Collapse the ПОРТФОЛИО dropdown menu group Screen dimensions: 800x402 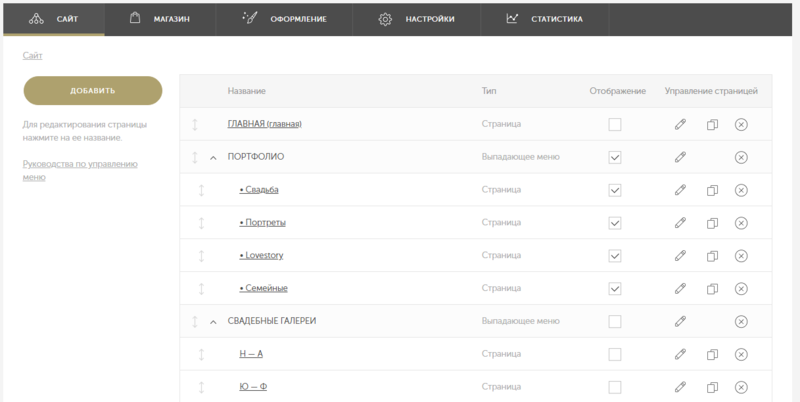point(213,158)
